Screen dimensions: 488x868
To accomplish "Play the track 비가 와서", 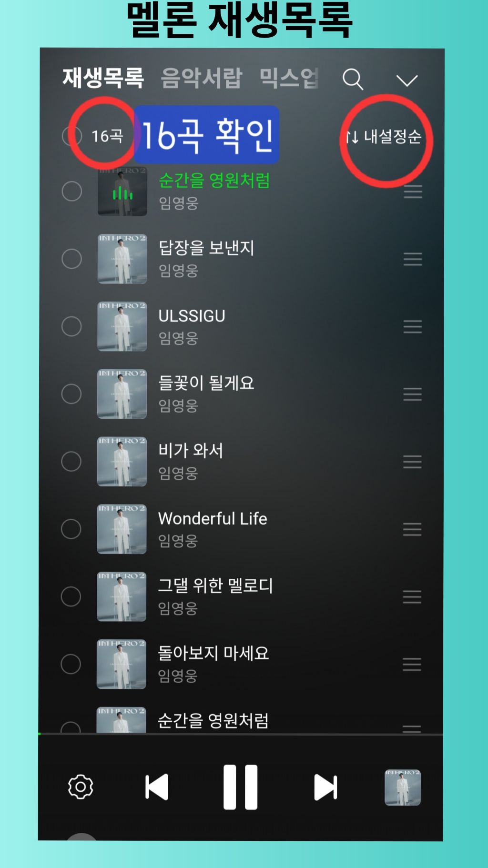I will [x=191, y=451].
